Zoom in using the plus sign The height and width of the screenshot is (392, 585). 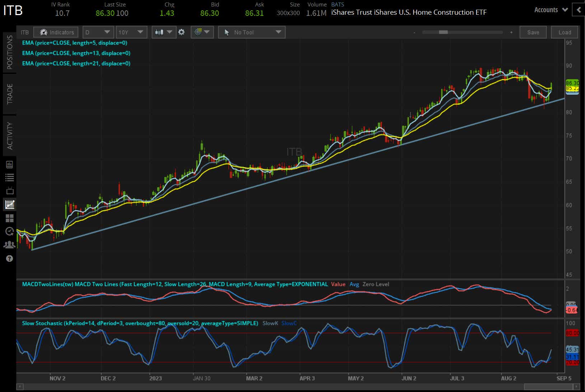point(511,32)
